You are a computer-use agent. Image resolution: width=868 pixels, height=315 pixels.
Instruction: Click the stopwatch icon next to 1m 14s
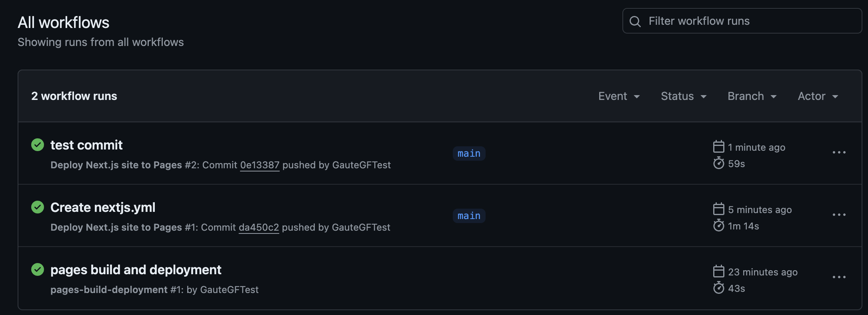[718, 225]
